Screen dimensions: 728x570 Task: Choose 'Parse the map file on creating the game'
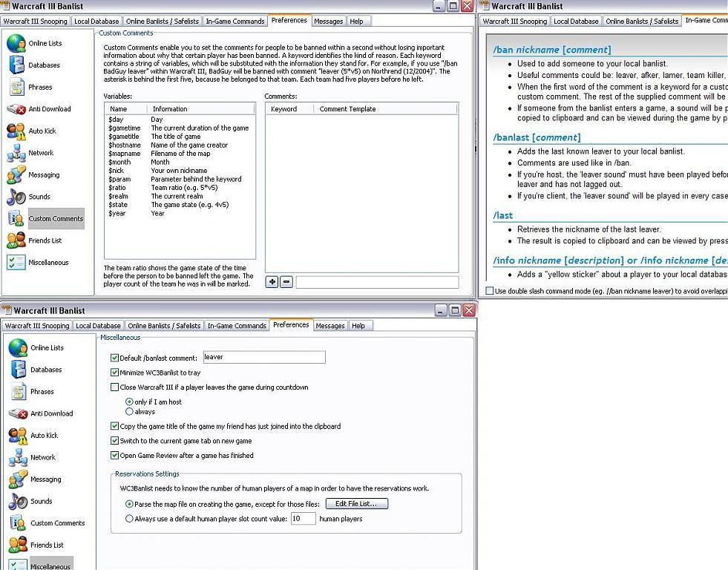pos(130,504)
